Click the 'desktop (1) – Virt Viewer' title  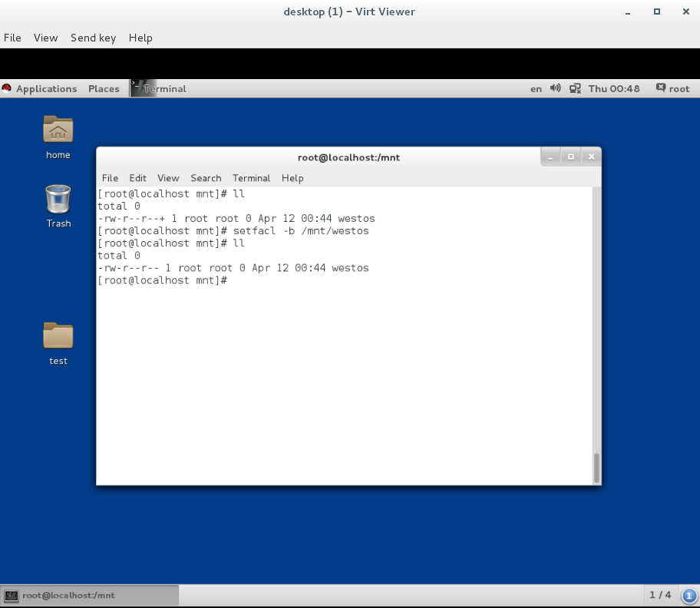click(x=349, y=12)
